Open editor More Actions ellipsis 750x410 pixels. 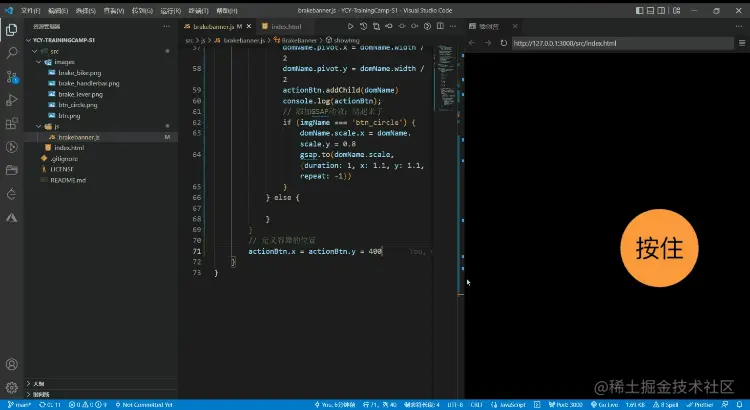[x=453, y=26]
